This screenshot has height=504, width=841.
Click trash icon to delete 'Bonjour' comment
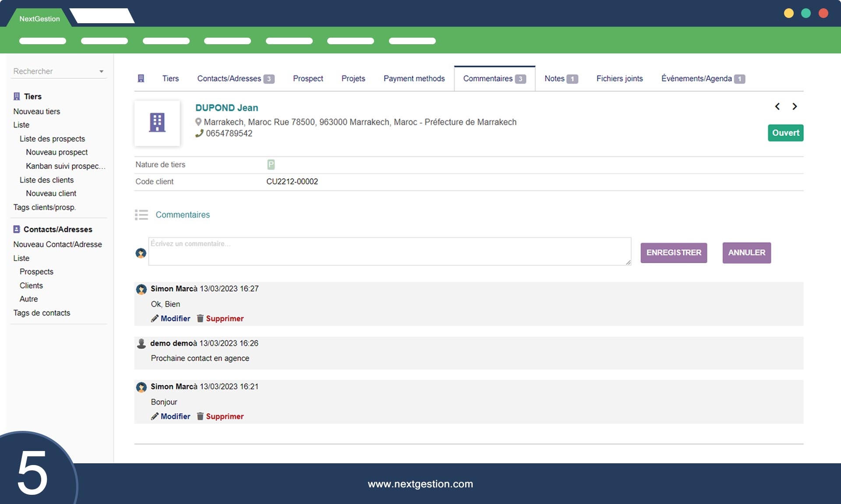point(200,416)
